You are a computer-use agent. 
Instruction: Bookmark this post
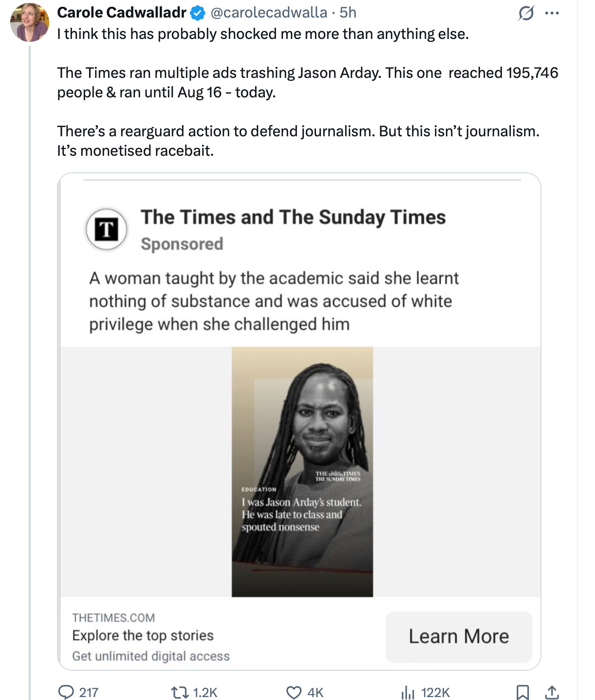[522, 692]
